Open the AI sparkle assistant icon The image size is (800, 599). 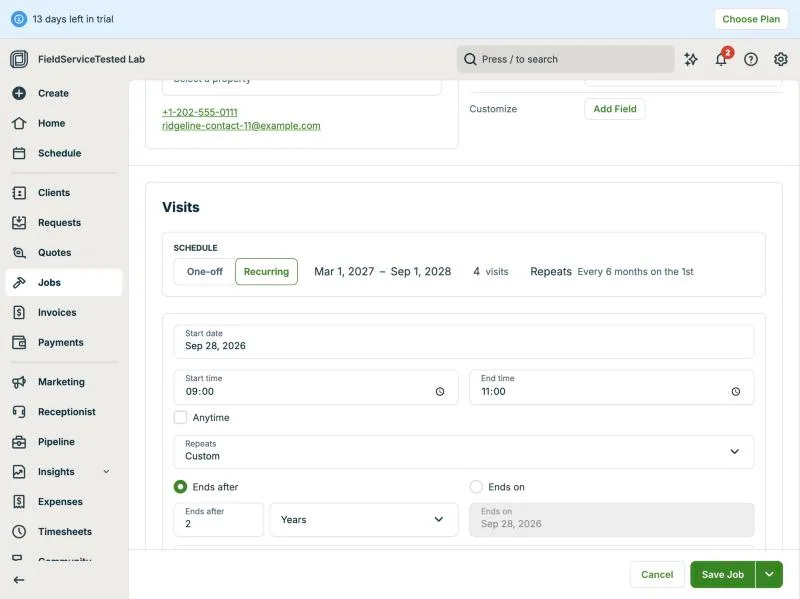point(691,59)
